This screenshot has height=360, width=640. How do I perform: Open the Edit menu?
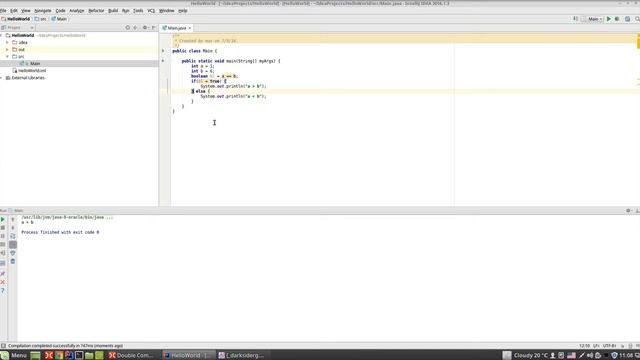[14, 11]
